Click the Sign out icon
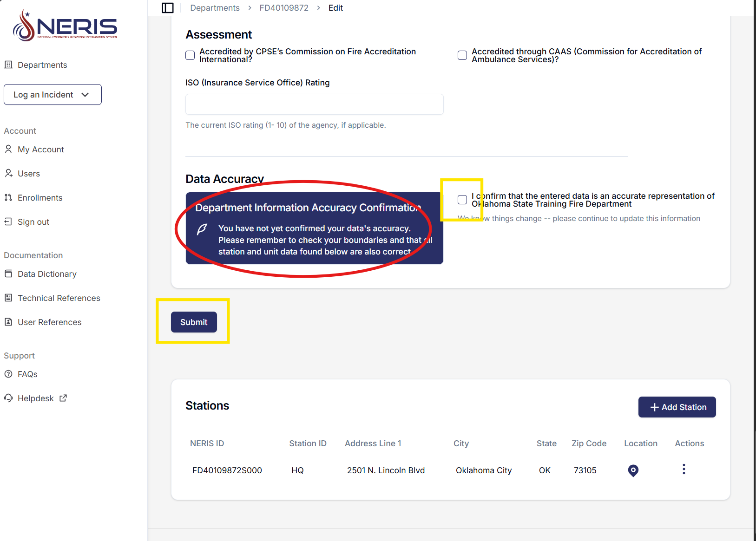The width and height of the screenshot is (756, 541). (x=8, y=222)
